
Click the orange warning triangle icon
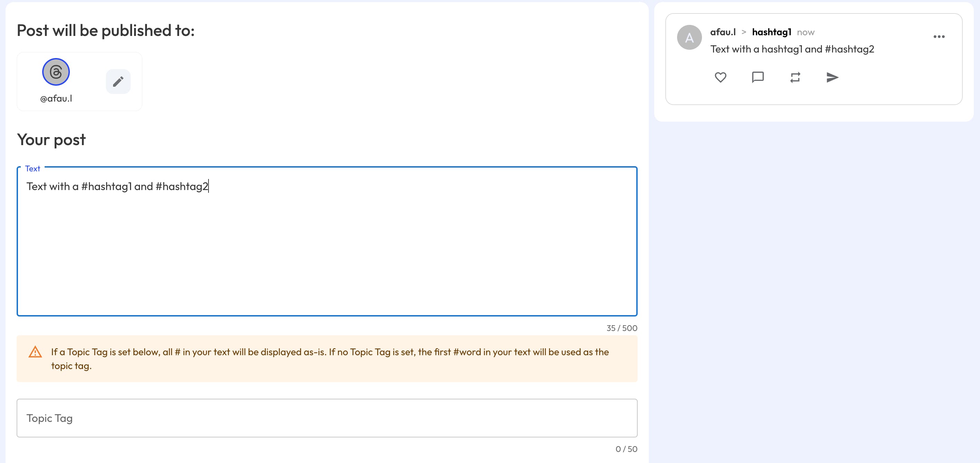click(x=35, y=352)
